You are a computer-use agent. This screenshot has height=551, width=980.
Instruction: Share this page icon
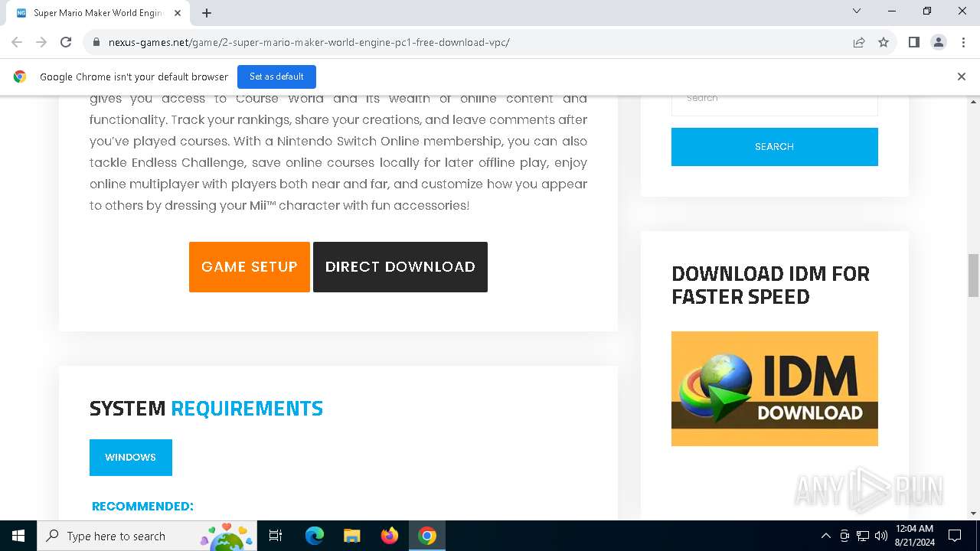click(x=859, y=42)
